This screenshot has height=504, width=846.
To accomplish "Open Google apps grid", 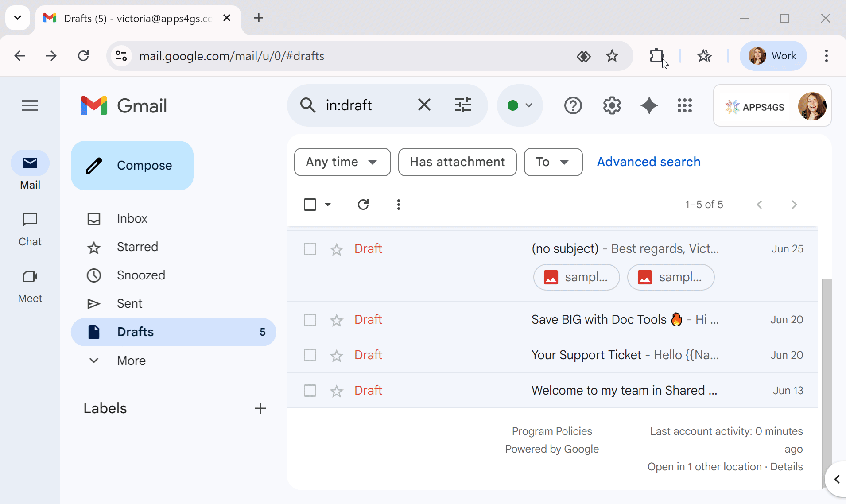I will [684, 105].
